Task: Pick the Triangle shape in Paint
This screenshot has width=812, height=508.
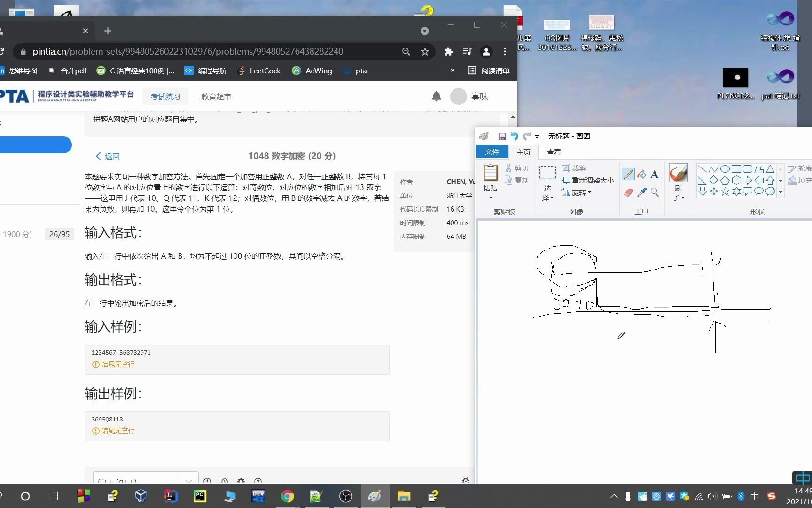Action: [x=770, y=169]
